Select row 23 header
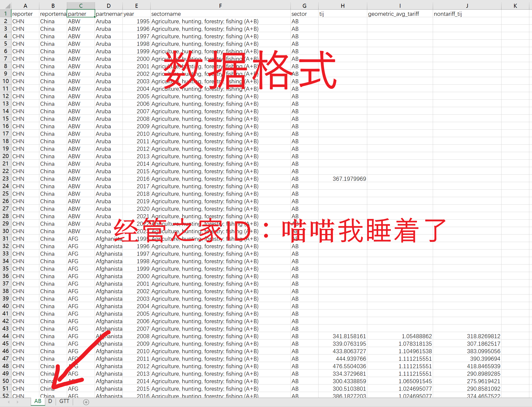 click(x=6, y=179)
